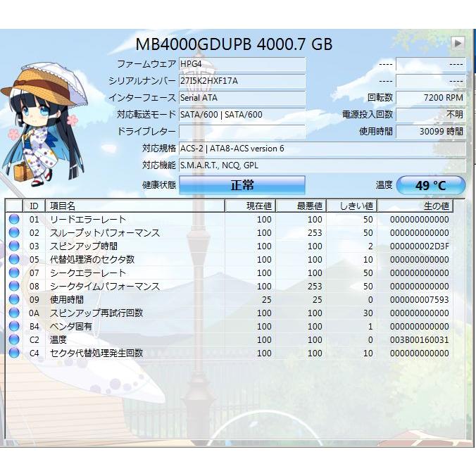The width and height of the screenshot is (476, 476).
Task: Click the threshold value 2 in row 03
Action: 370,246
